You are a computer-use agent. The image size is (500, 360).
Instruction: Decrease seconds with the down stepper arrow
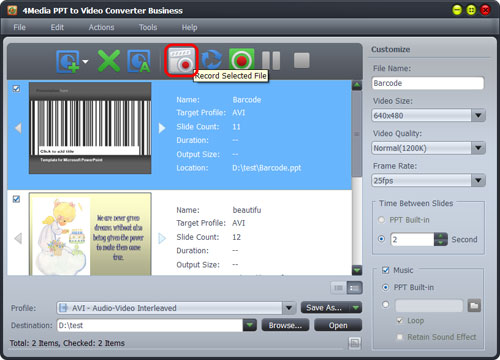coord(441,243)
